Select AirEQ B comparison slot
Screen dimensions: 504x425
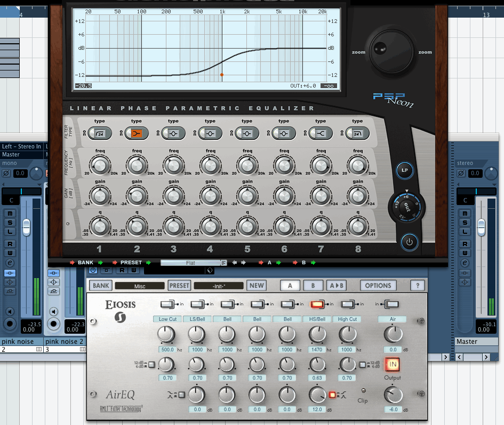(x=313, y=286)
